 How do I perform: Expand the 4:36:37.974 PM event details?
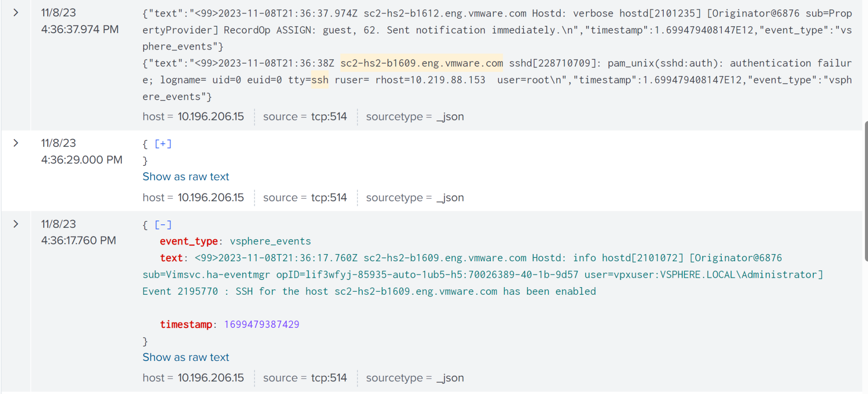coord(16,13)
